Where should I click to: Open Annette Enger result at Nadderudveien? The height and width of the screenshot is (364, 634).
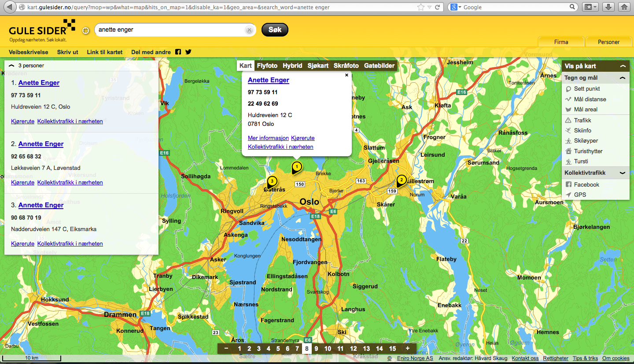(x=41, y=205)
